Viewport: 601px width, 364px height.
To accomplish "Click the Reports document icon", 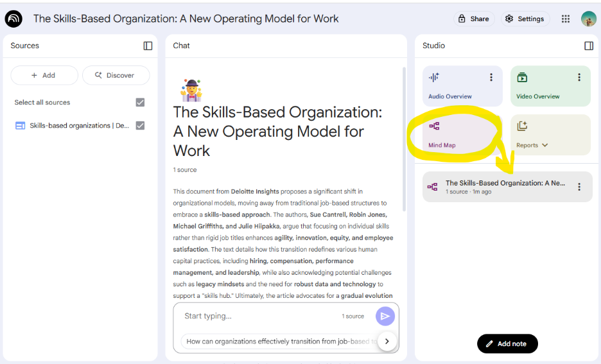I will coord(522,126).
